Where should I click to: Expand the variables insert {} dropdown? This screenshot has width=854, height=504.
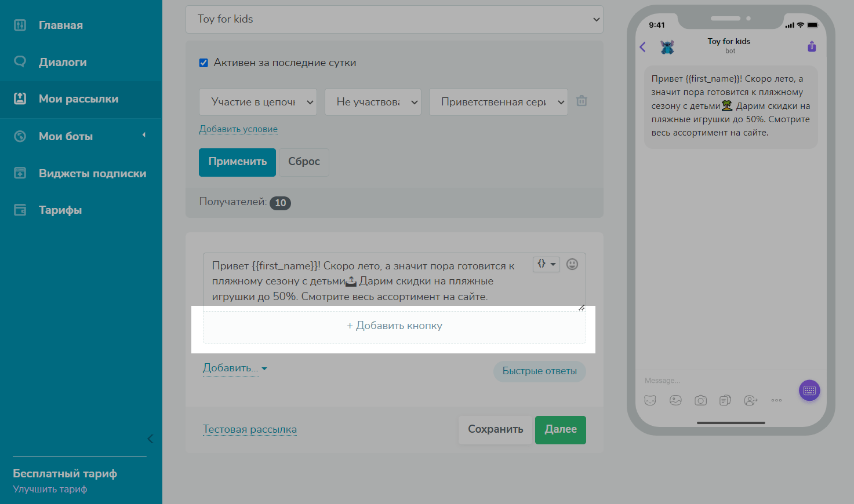(x=546, y=264)
